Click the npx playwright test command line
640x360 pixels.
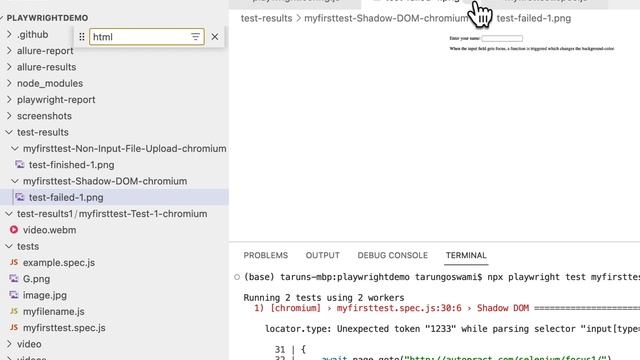tap(564, 277)
